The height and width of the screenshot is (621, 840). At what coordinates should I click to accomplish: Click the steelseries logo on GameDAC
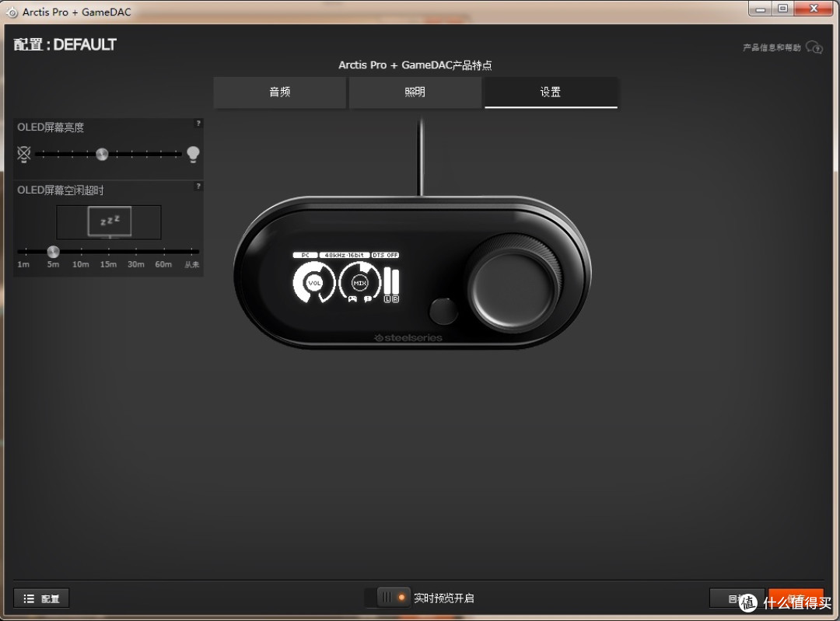(x=408, y=338)
